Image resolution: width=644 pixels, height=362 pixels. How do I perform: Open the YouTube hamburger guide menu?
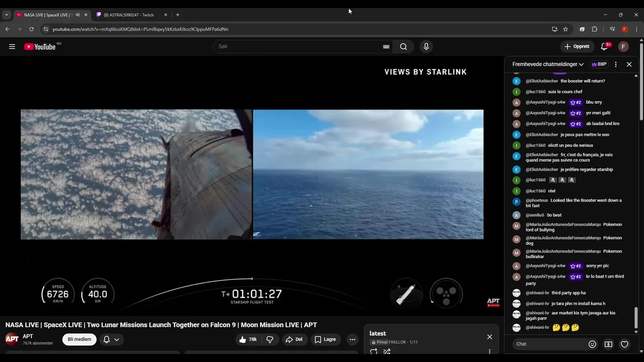(12, 47)
